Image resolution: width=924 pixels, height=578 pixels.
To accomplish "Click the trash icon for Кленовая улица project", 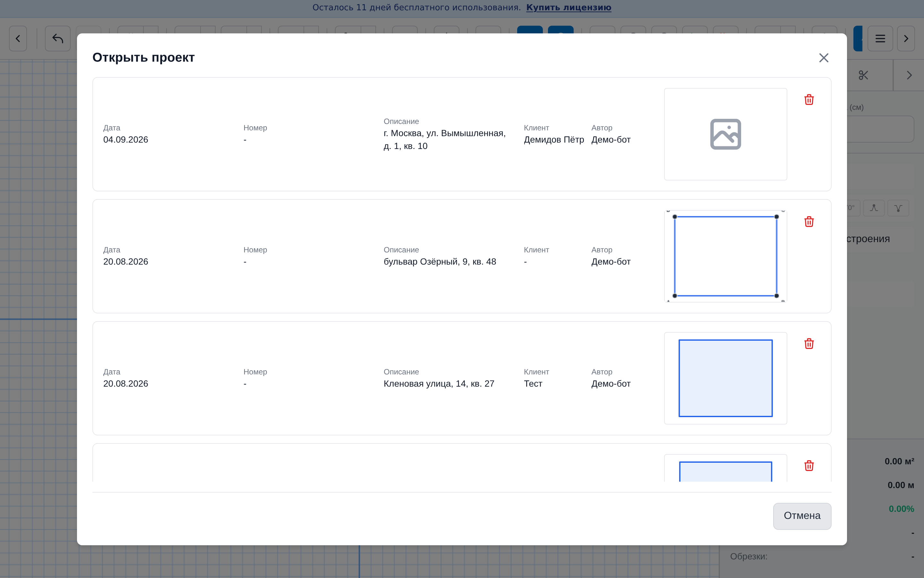I will point(809,344).
